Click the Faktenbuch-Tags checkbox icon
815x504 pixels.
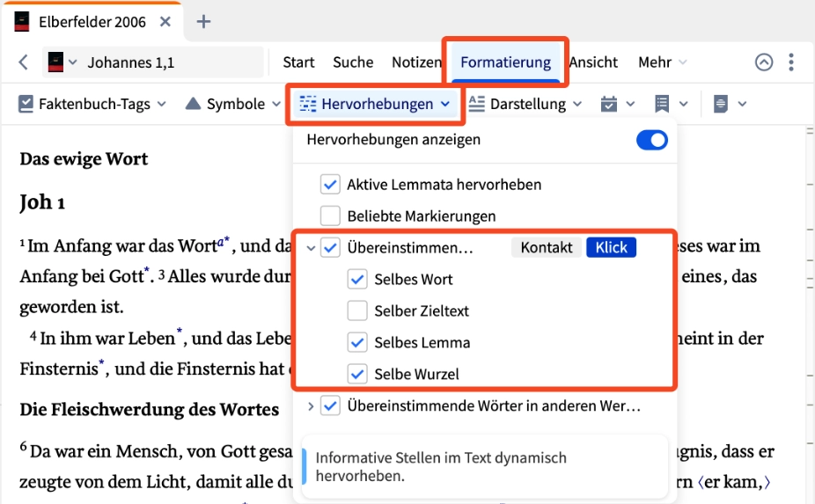pos(26,104)
